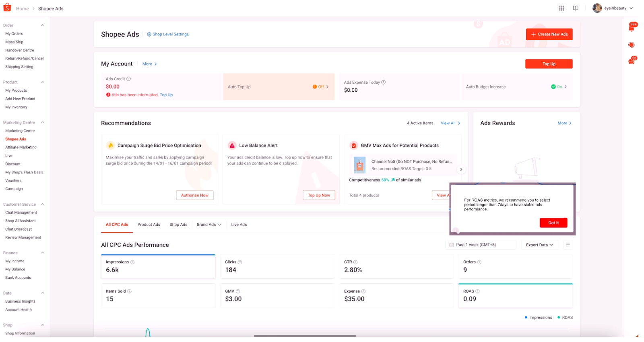This screenshot has height=342, width=644.
Task: Expand account menu chevron beside eyeinbeauty
Action: coord(631,8)
